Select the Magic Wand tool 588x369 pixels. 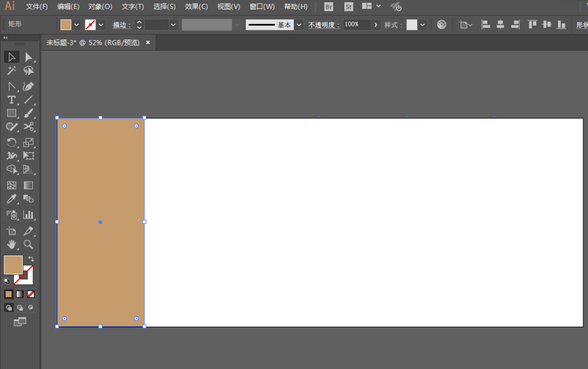[x=12, y=71]
